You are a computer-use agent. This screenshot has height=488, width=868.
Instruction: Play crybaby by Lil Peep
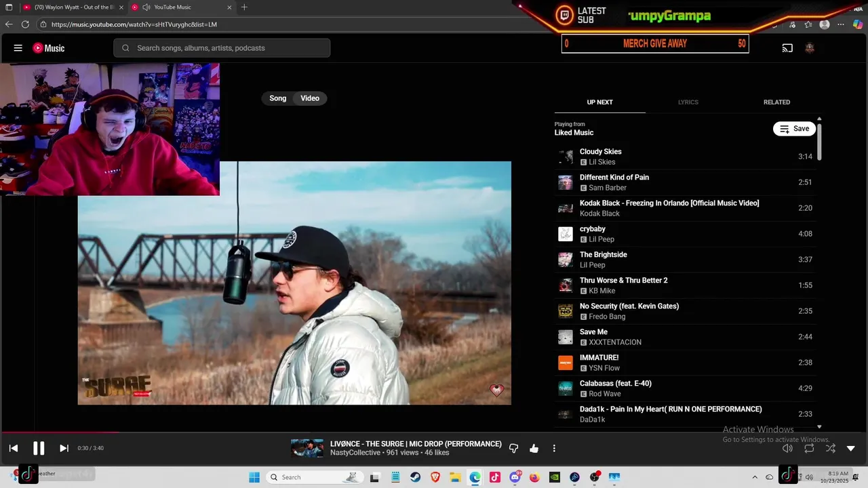685,234
